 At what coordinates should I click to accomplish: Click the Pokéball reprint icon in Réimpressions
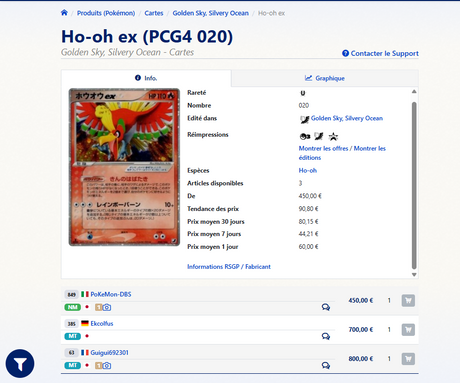pyautogui.click(x=305, y=136)
